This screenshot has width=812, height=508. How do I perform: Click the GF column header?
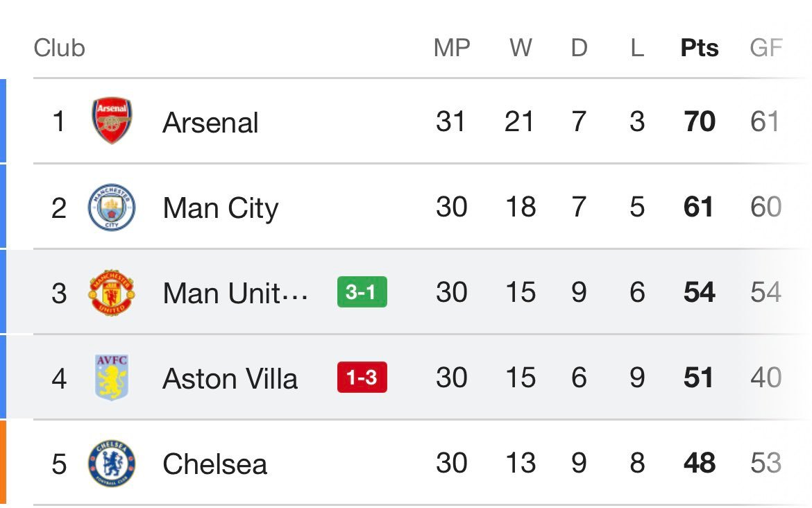pyautogui.click(x=766, y=48)
